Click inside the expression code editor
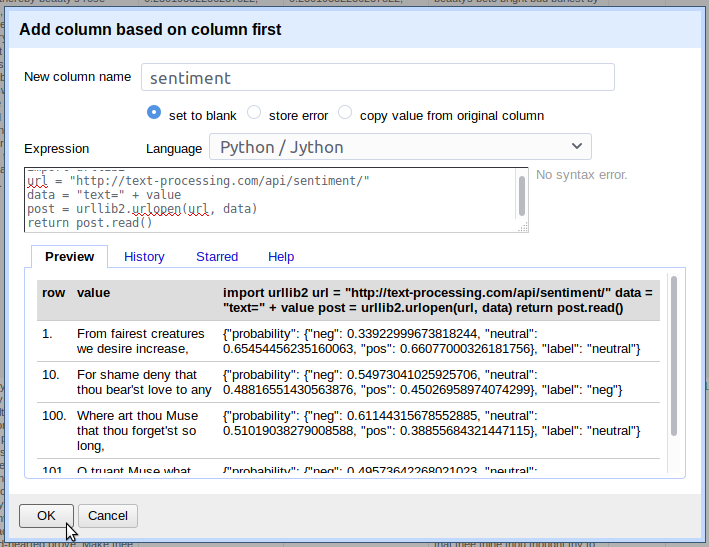The height and width of the screenshot is (547, 709). pyautogui.click(x=270, y=200)
